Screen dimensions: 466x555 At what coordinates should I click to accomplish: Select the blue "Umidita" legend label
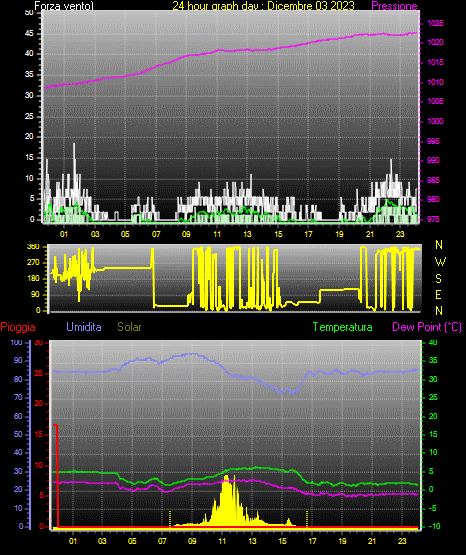(84, 327)
